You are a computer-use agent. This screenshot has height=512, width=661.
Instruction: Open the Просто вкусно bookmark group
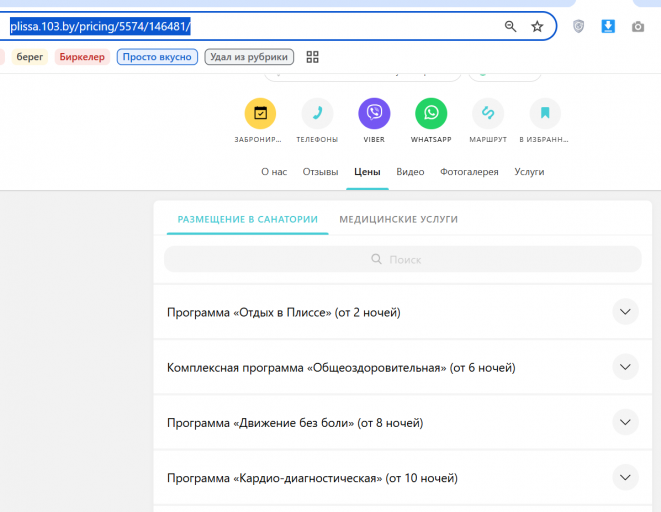[x=157, y=57]
